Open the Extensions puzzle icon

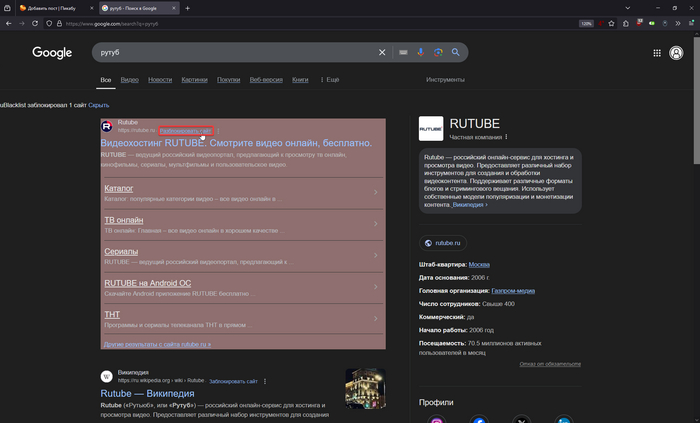[x=626, y=24]
